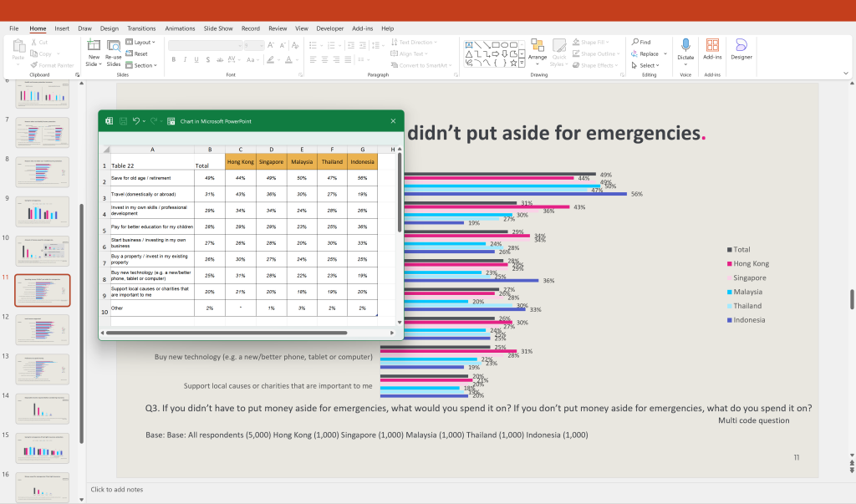Select the star shape in shapes gallery
The height and width of the screenshot is (504, 856).
[513, 63]
